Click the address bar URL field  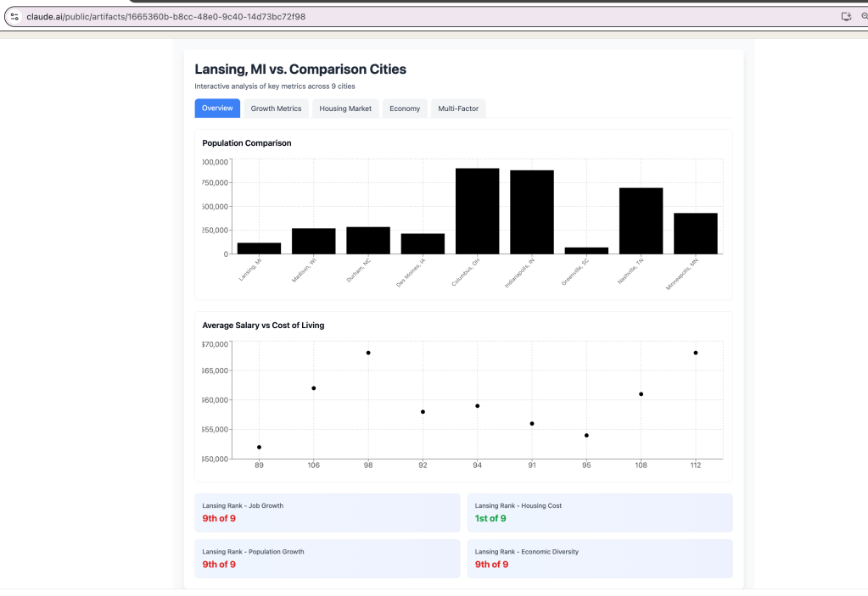coord(339,16)
